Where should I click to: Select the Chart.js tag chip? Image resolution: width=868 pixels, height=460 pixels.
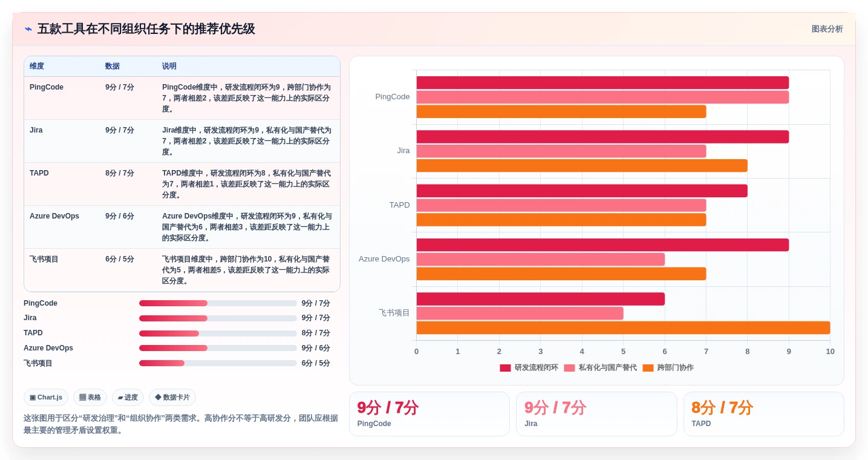(46, 398)
